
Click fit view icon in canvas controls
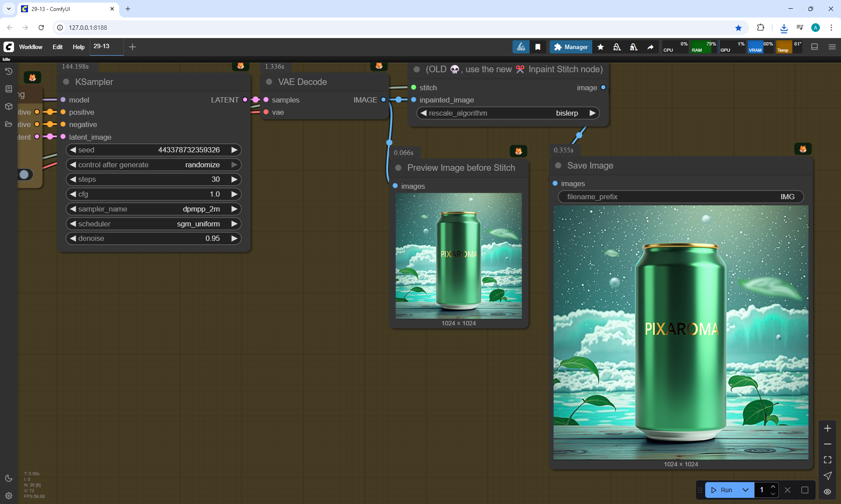coord(827,460)
